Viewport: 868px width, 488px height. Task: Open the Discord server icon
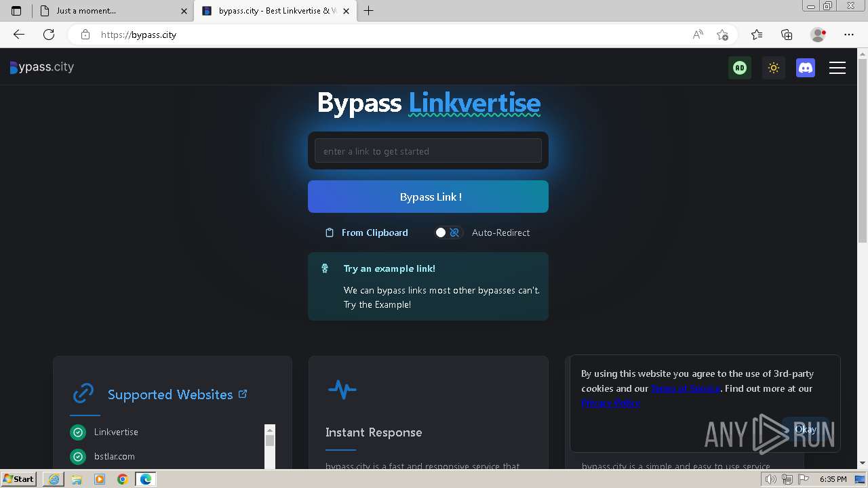point(806,68)
